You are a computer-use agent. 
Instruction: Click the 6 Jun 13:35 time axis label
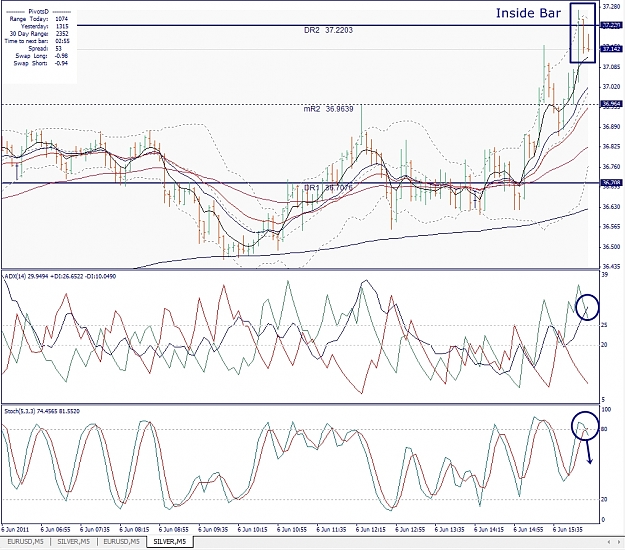[x=450, y=530]
